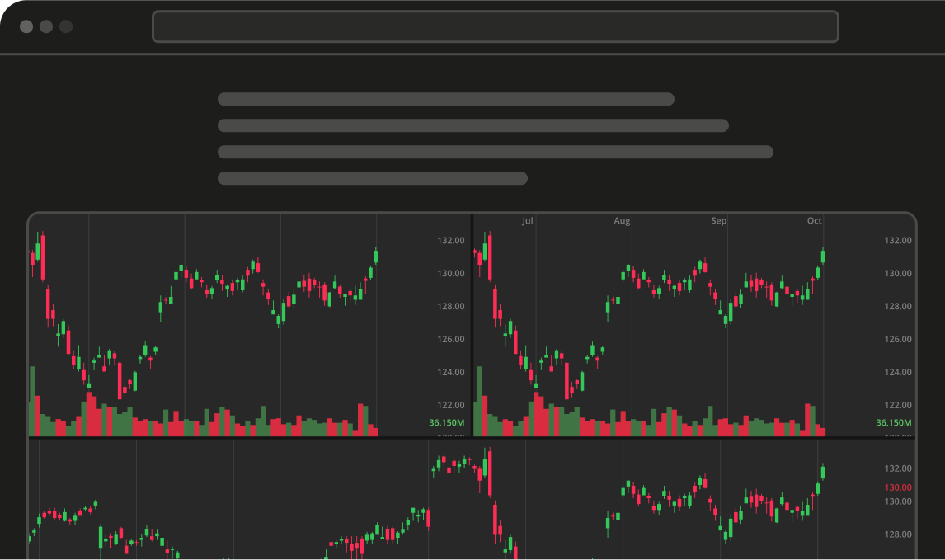Click the longest third placeholder text line
945x560 pixels.
496,152
